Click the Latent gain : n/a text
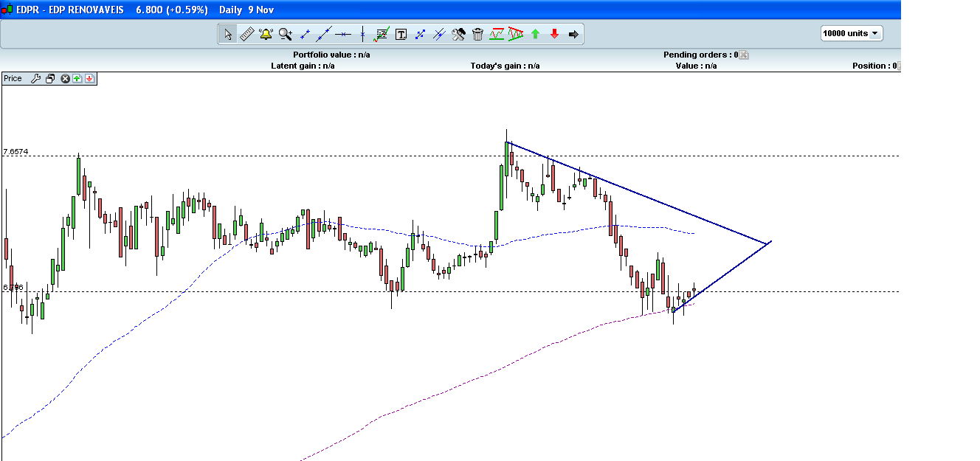The width and height of the screenshot is (980, 461). pos(303,66)
